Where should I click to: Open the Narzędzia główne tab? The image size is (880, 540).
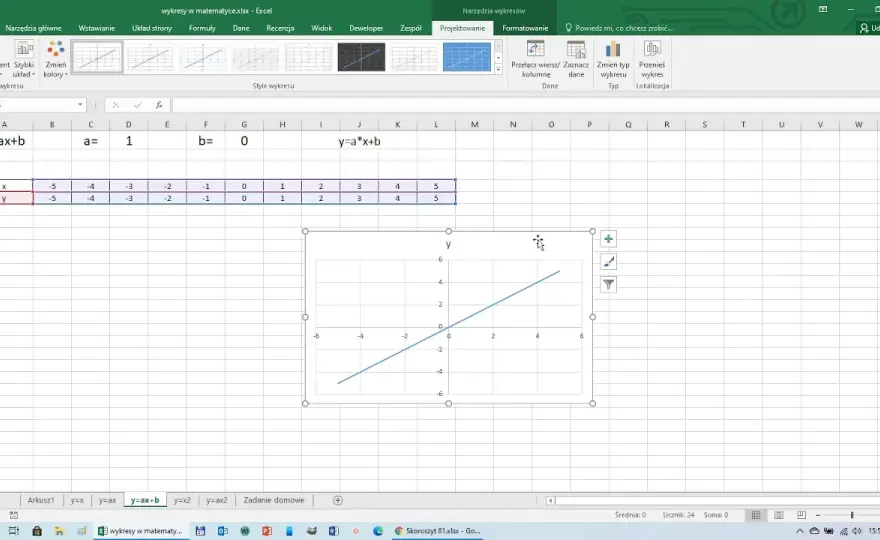[34, 28]
